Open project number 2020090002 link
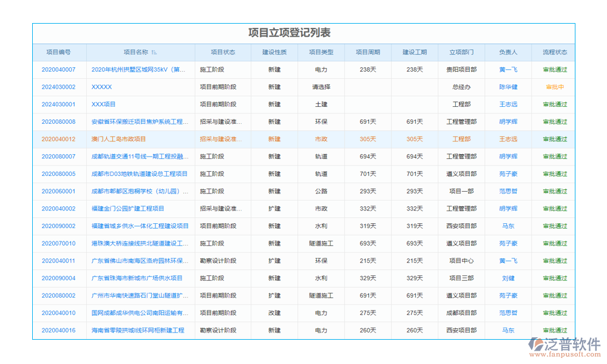This screenshot has width=607, height=364. point(59,226)
